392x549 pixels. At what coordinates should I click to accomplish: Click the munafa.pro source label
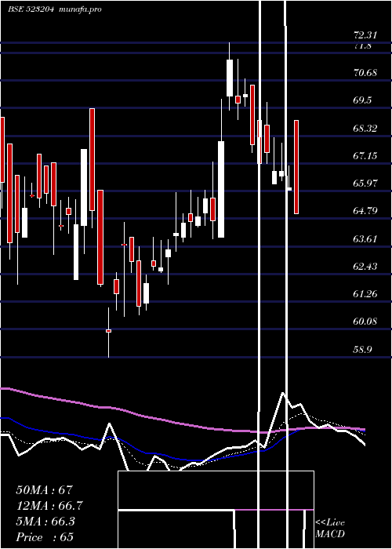pos(80,9)
